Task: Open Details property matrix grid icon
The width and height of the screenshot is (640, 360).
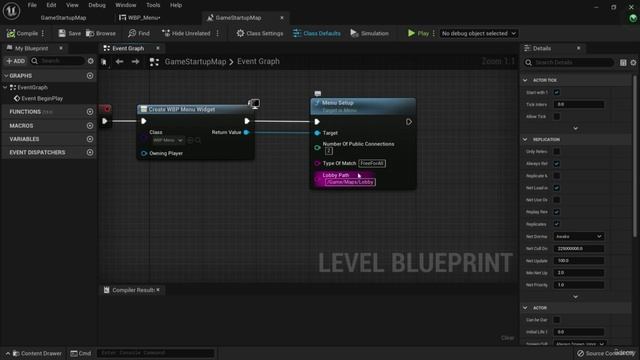Action: pyautogui.click(x=623, y=62)
